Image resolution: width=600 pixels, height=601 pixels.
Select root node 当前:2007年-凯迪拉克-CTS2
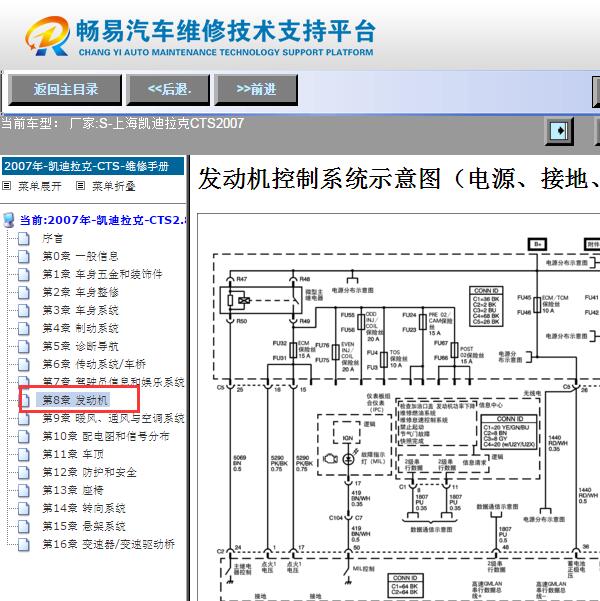(x=103, y=220)
